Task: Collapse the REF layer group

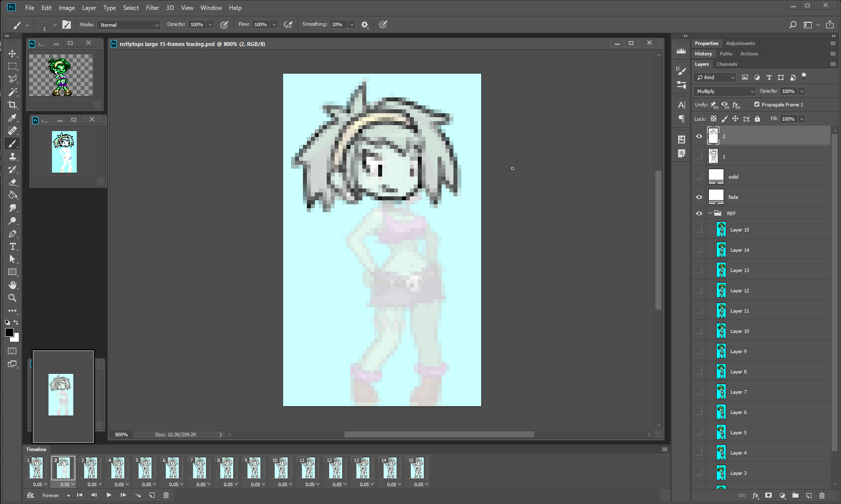Action: [x=710, y=213]
